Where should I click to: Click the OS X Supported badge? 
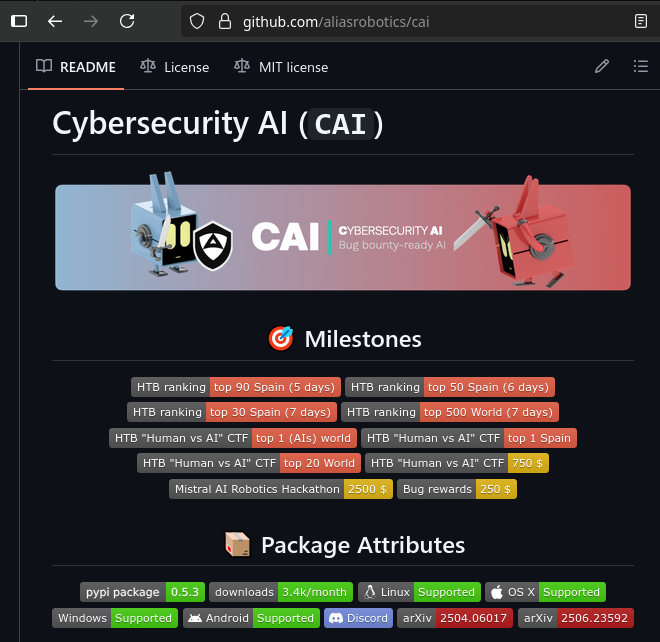click(x=546, y=592)
